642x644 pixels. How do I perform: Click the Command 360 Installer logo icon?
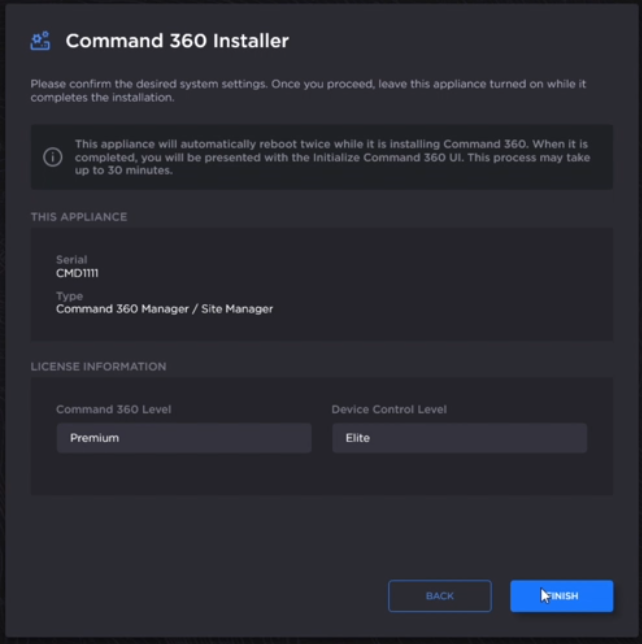pyautogui.click(x=40, y=41)
